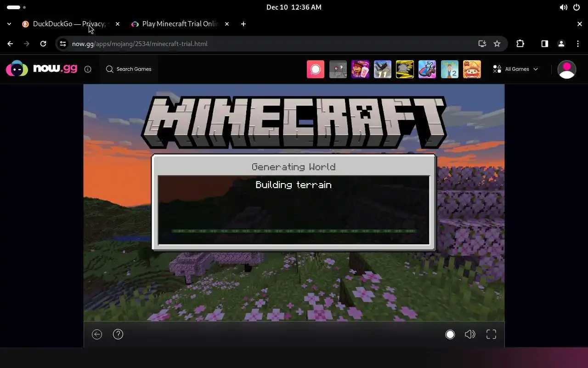Click the now.gg logo
The image size is (588, 368).
pyautogui.click(x=41, y=69)
